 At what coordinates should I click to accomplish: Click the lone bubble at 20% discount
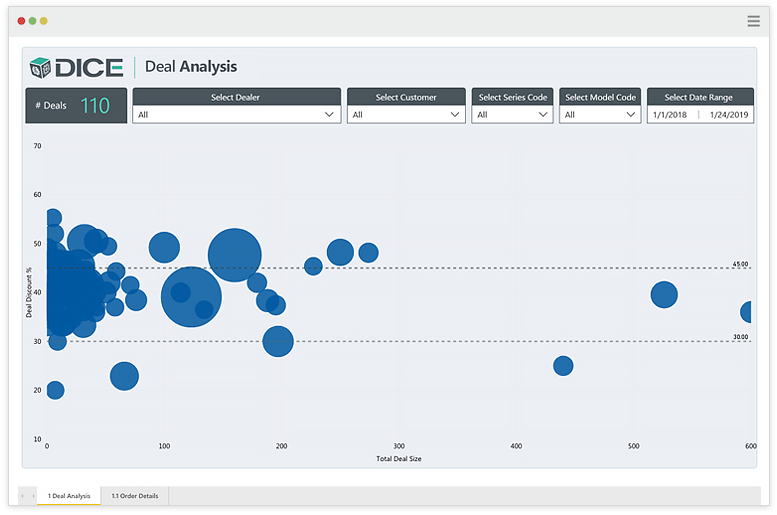click(x=55, y=390)
